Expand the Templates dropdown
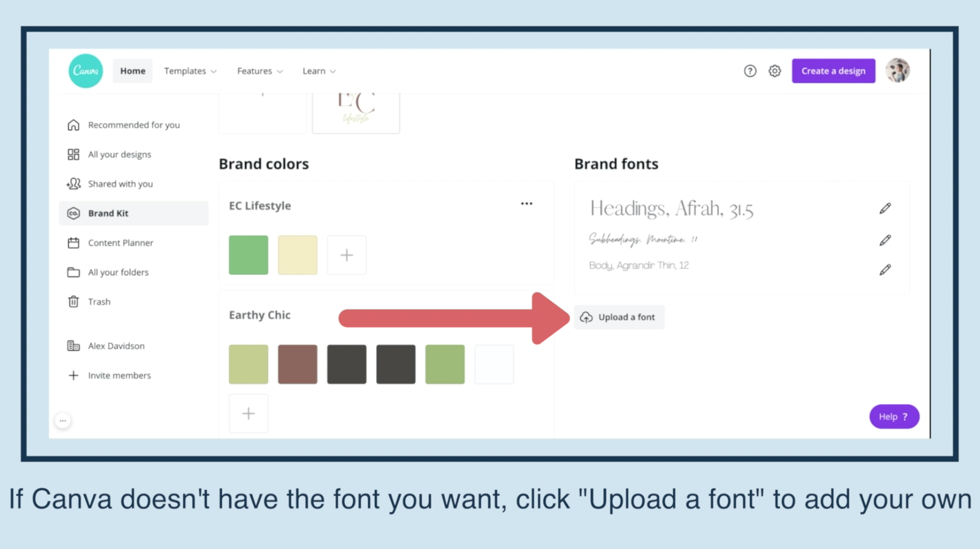 point(190,71)
